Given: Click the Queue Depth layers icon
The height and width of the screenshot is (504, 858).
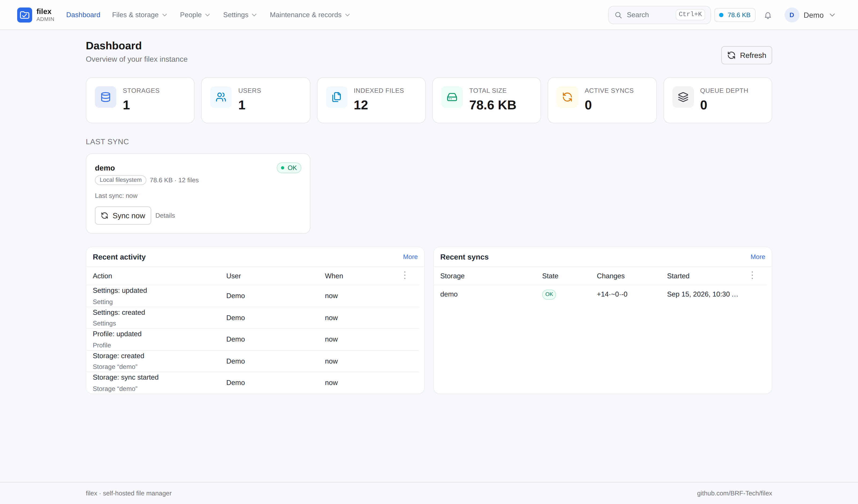Looking at the screenshot, I should tap(683, 97).
